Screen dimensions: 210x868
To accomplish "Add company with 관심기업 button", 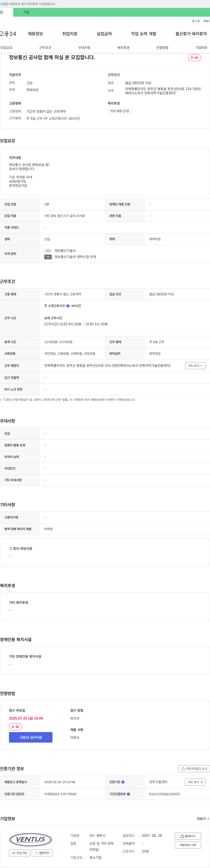I will [x=19, y=853].
